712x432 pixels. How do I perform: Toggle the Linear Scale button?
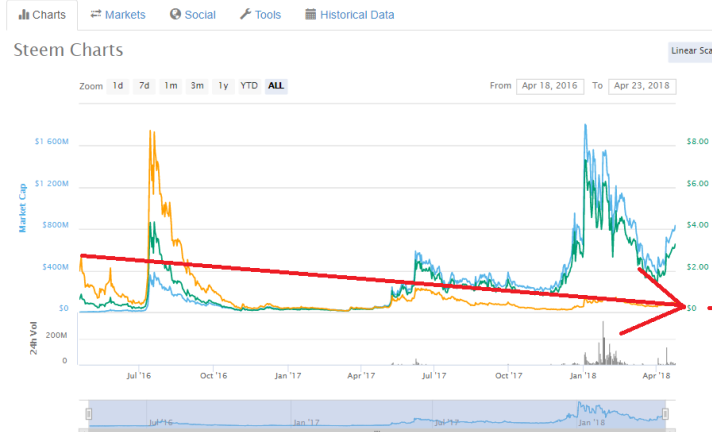pyautogui.click(x=690, y=51)
